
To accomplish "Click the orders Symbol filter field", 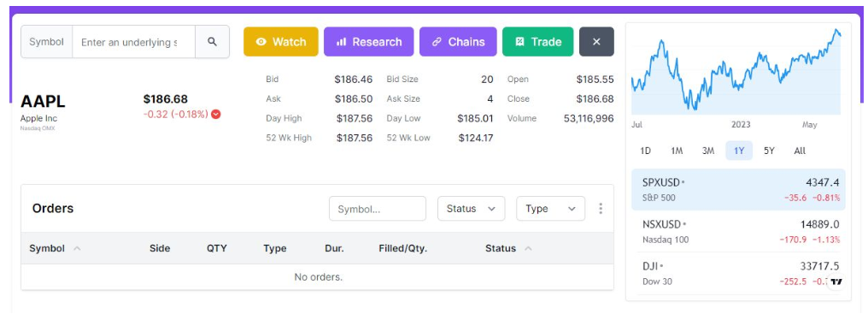I will [378, 209].
